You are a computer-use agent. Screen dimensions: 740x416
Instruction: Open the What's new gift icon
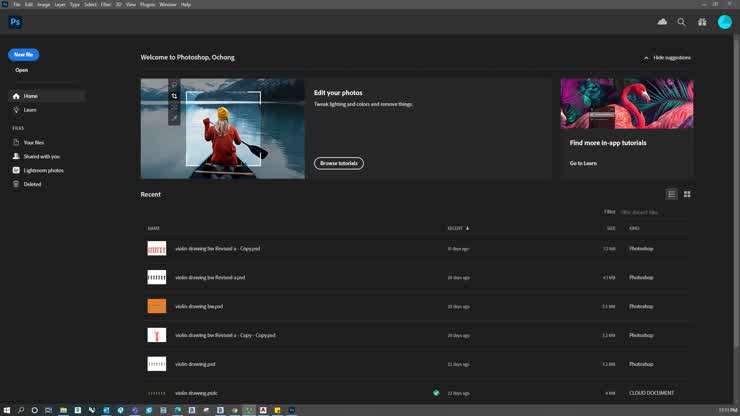(x=702, y=22)
